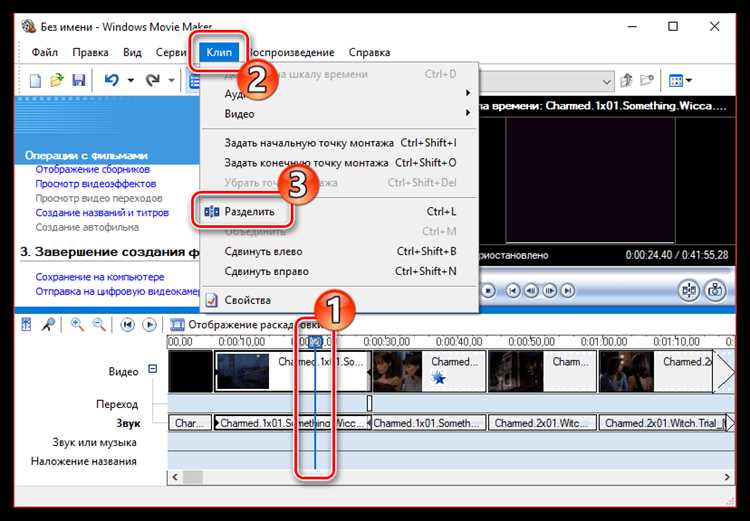
Task: Go up one level in collections
Action: [626, 80]
